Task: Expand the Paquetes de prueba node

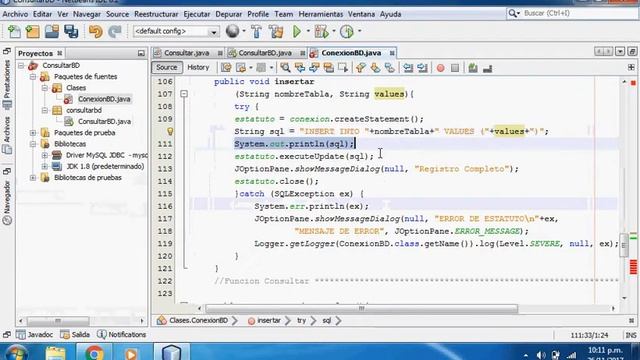Action: point(33,133)
